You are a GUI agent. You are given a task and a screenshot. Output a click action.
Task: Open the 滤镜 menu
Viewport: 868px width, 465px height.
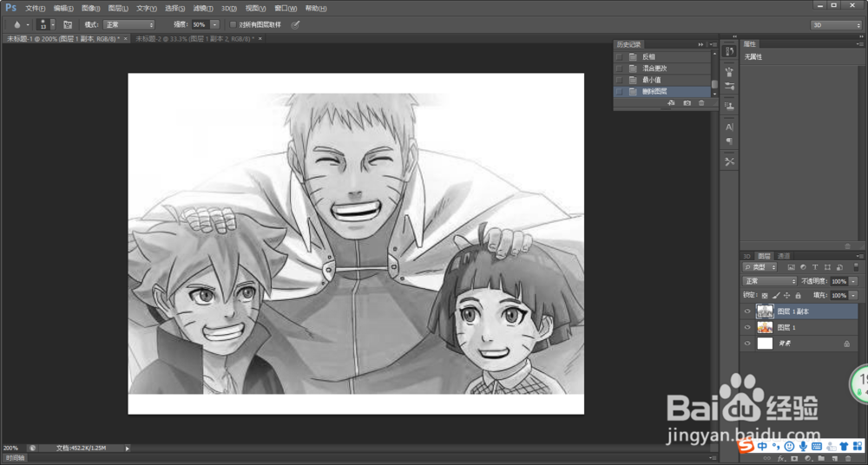[203, 9]
